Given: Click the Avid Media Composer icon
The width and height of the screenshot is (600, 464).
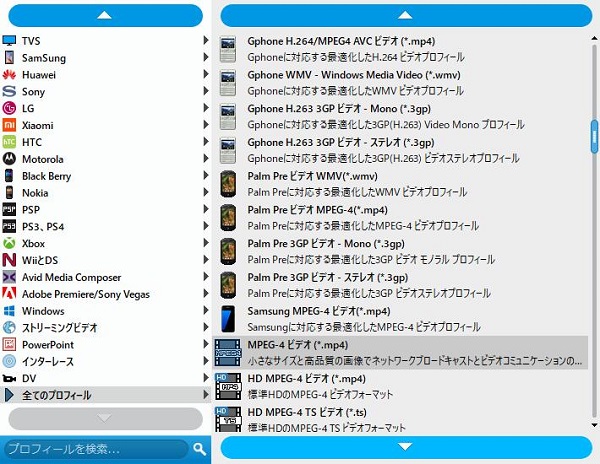Looking at the screenshot, I should pos(9,277).
